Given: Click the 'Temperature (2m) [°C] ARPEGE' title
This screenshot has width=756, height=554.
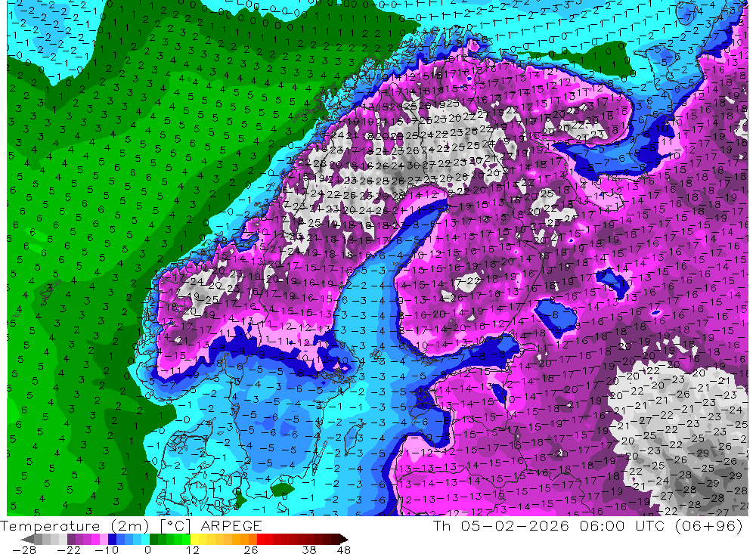Looking at the screenshot, I should (x=131, y=525).
